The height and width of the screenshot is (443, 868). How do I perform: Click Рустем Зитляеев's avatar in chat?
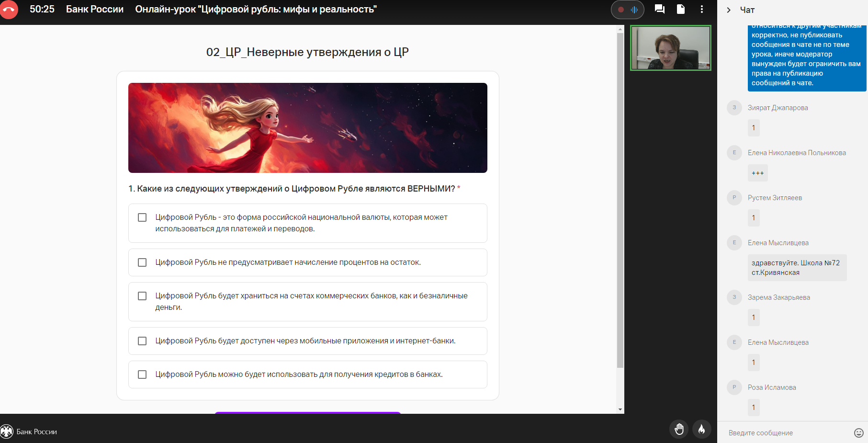click(734, 198)
